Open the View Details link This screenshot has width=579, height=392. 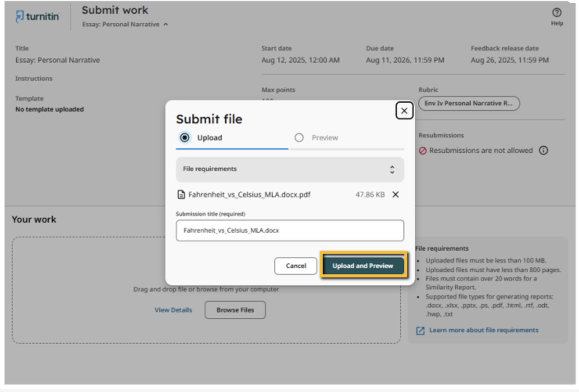pyautogui.click(x=173, y=310)
